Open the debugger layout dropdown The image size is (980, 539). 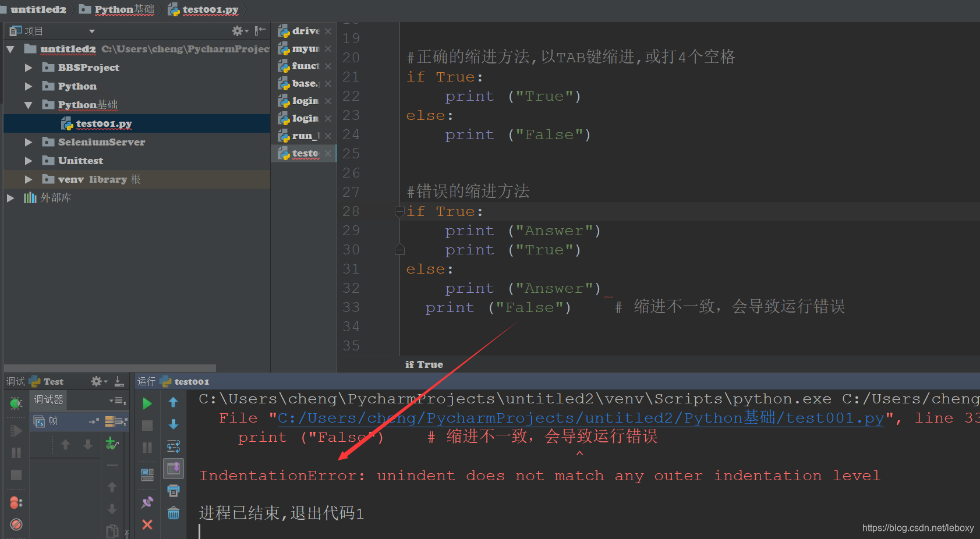pyautogui.click(x=118, y=400)
